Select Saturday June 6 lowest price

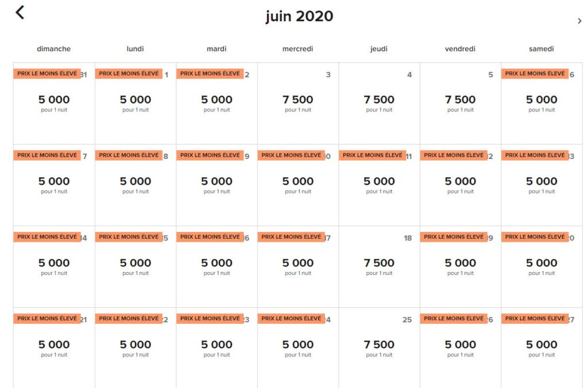coord(541,103)
